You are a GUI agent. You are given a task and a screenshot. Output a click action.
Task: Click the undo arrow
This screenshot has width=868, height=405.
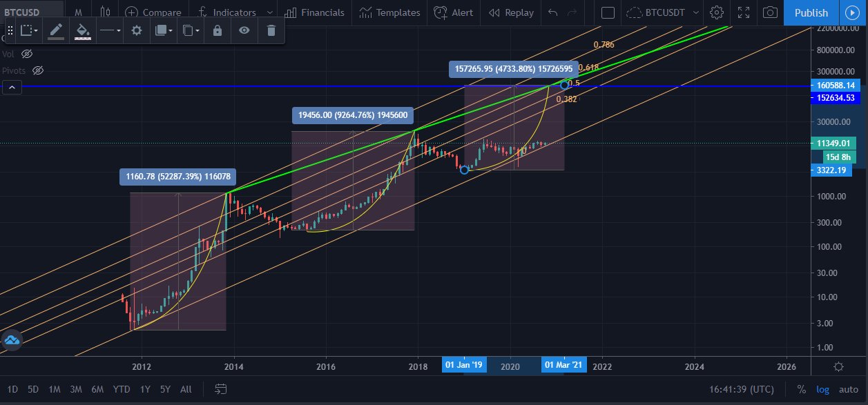point(552,12)
